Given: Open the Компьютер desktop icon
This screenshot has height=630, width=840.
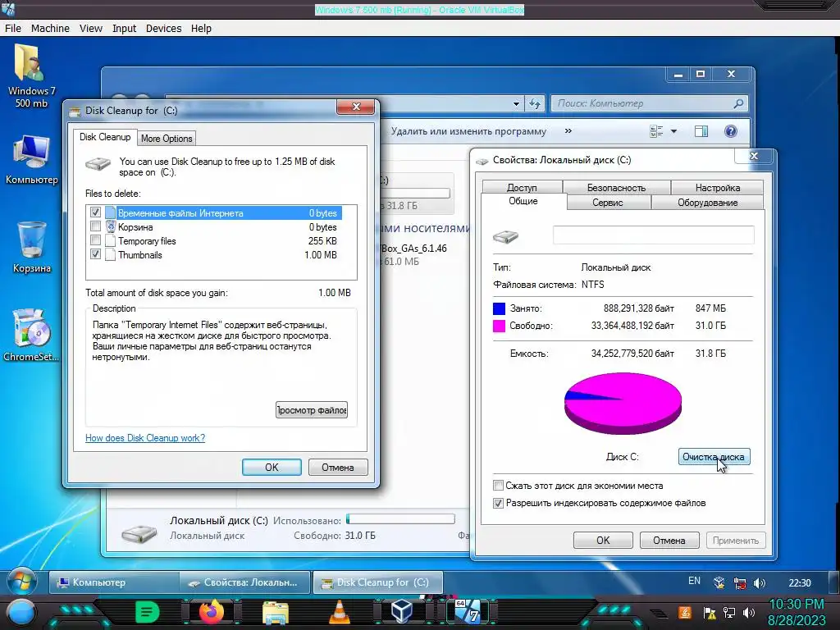Looking at the screenshot, I should 31,159.
